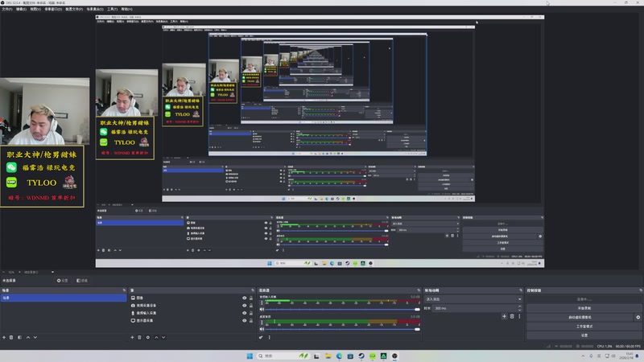Open advanced audio properties in mixer toolbar
Screen dimensions: 644x362
pos(261,337)
